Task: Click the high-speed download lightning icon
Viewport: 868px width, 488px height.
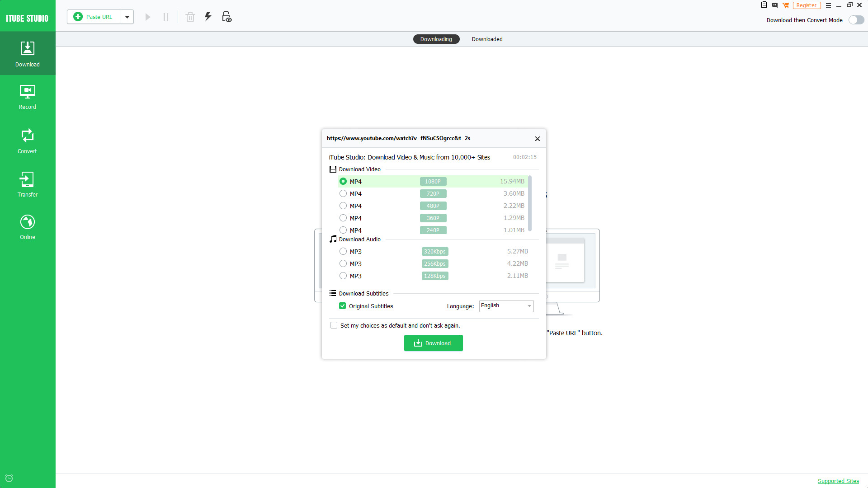Action: pos(208,17)
